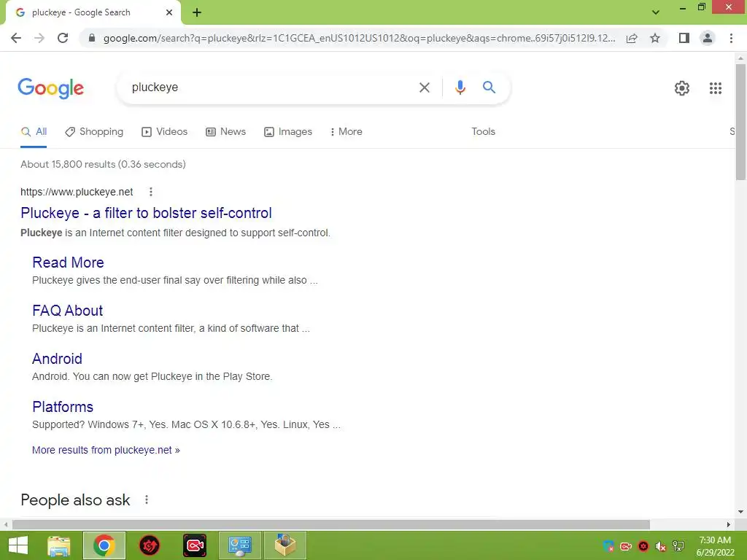Open Google settings gear
Viewport: 747px width, 560px height.
(682, 88)
